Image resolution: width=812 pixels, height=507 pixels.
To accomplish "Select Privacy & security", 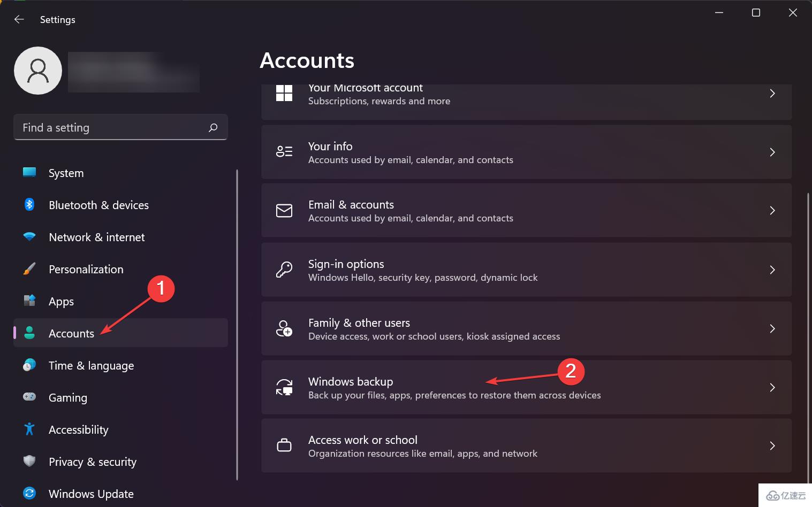I will [x=120, y=462].
